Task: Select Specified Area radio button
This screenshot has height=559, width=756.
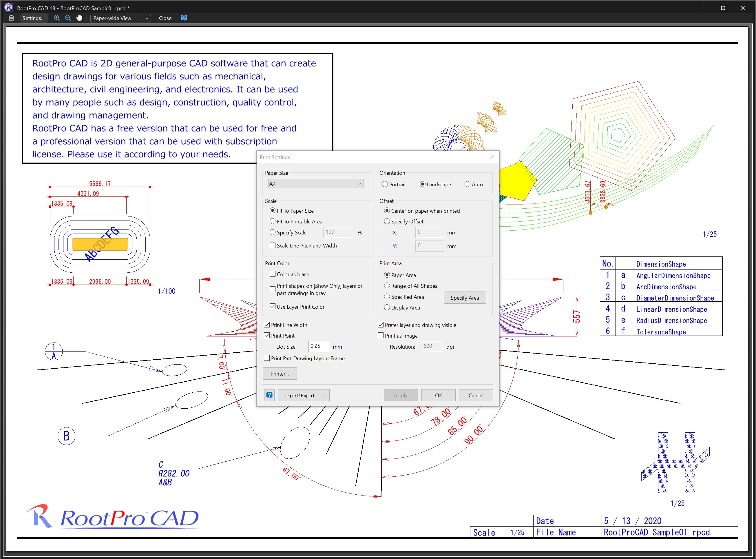Action: 404,297
